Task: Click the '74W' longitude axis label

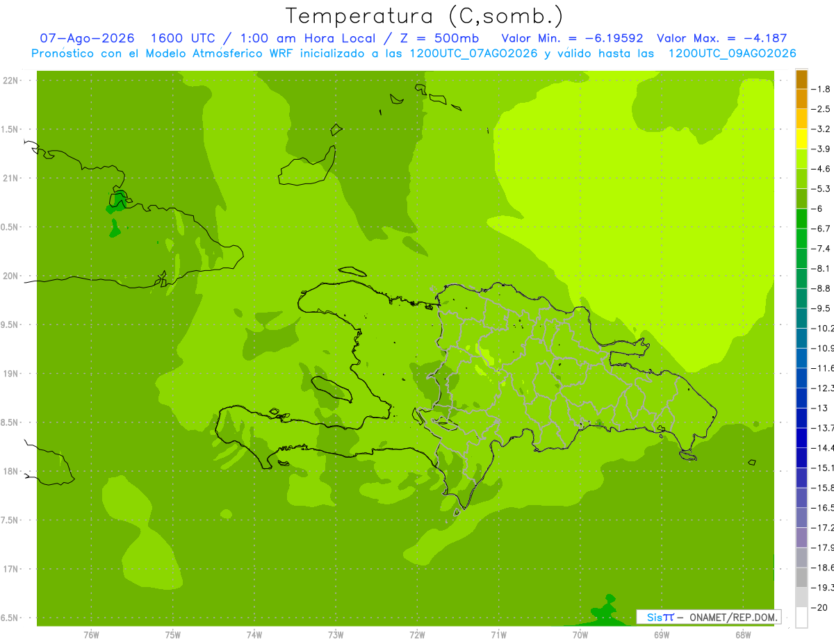Action: click(254, 635)
